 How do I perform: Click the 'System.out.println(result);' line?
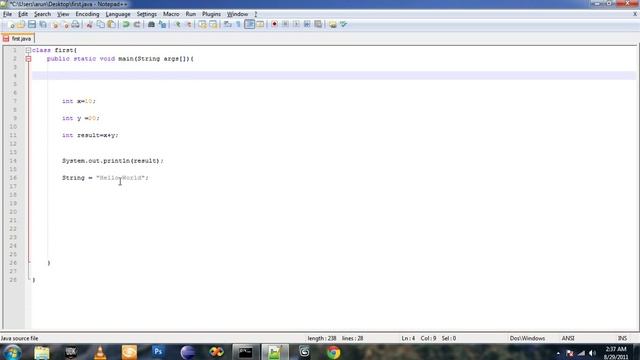[113, 161]
